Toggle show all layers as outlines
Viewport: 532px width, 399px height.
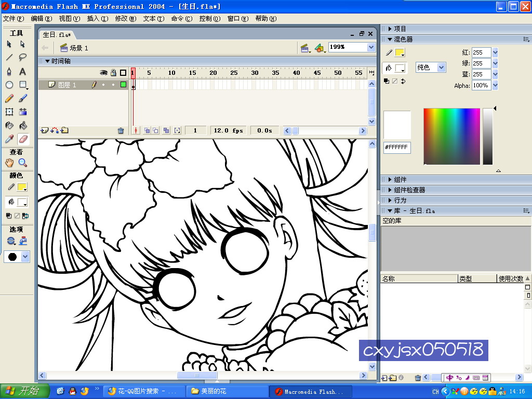tap(123, 73)
